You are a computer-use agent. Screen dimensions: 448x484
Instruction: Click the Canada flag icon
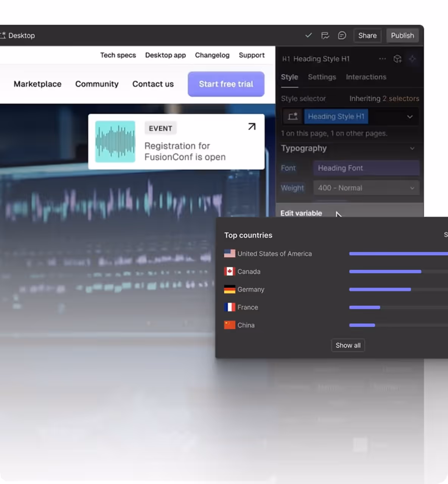(230, 271)
